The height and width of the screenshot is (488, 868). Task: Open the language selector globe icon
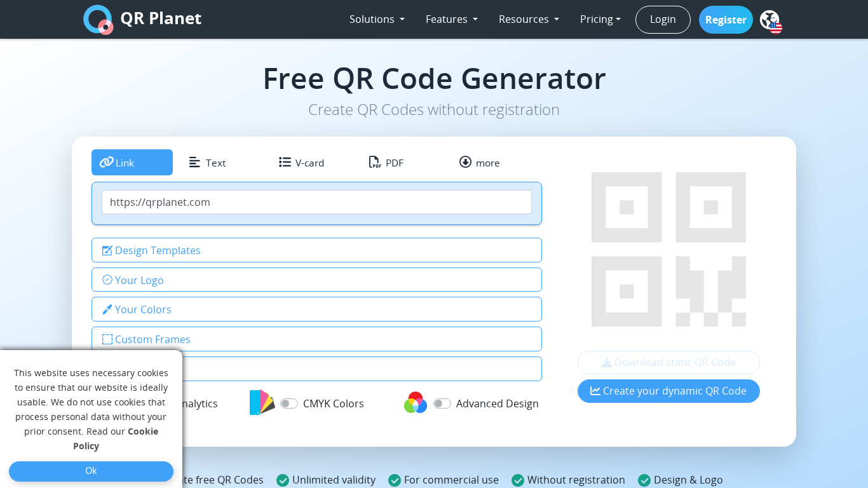click(x=771, y=22)
